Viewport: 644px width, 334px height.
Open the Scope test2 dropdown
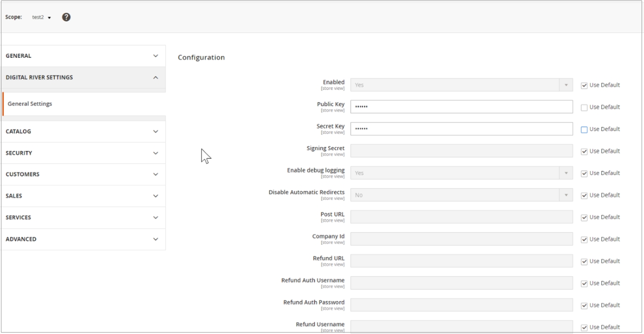pyautogui.click(x=42, y=18)
